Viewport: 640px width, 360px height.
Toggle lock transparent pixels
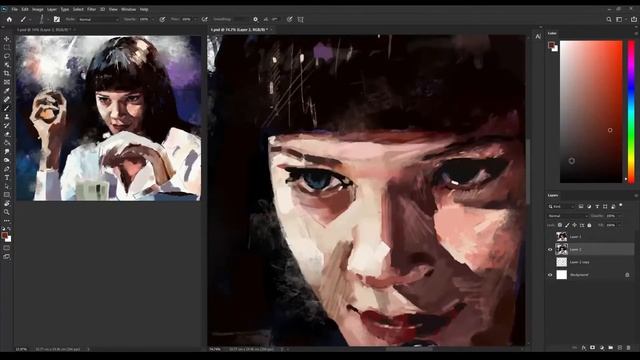point(560,225)
